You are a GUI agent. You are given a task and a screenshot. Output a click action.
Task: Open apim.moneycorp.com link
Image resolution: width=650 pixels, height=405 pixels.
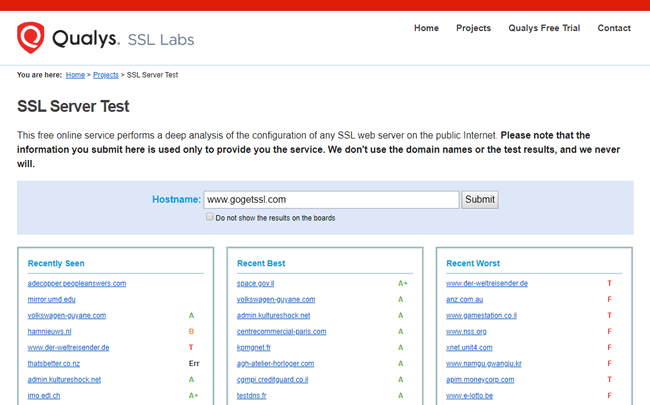(480, 380)
